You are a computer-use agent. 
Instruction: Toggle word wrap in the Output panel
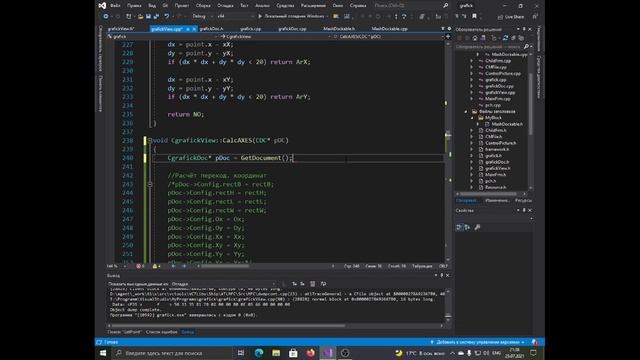pyautogui.click(x=323, y=284)
